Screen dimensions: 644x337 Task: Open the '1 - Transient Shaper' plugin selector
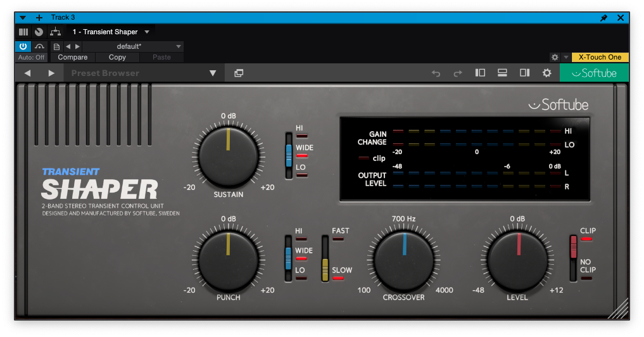pyautogui.click(x=110, y=32)
